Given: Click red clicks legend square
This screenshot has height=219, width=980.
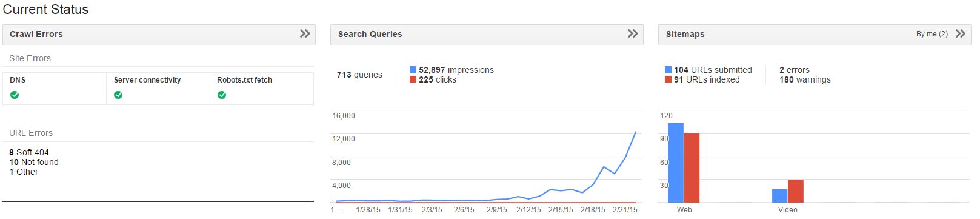Looking at the screenshot, I should click(x=413, y=79).
